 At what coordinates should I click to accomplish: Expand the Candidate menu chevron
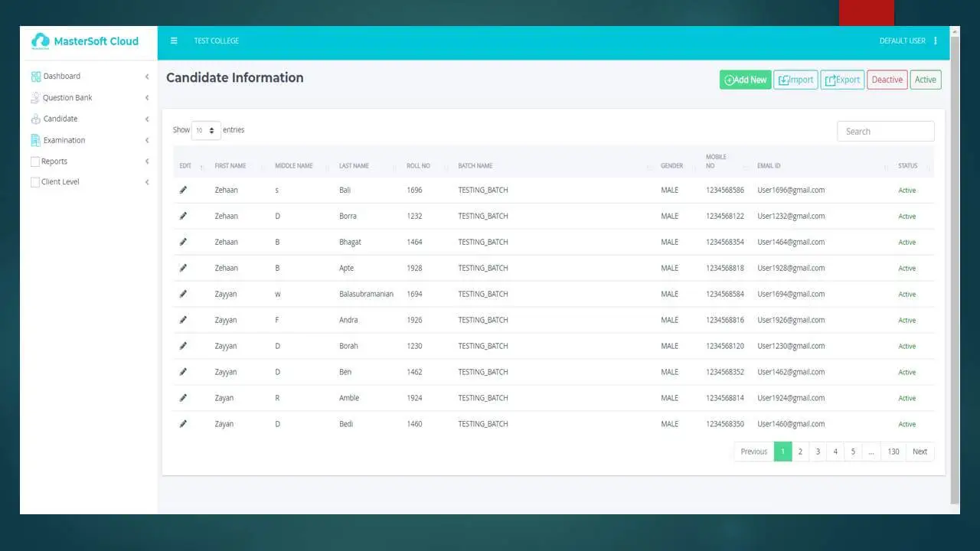147,119
